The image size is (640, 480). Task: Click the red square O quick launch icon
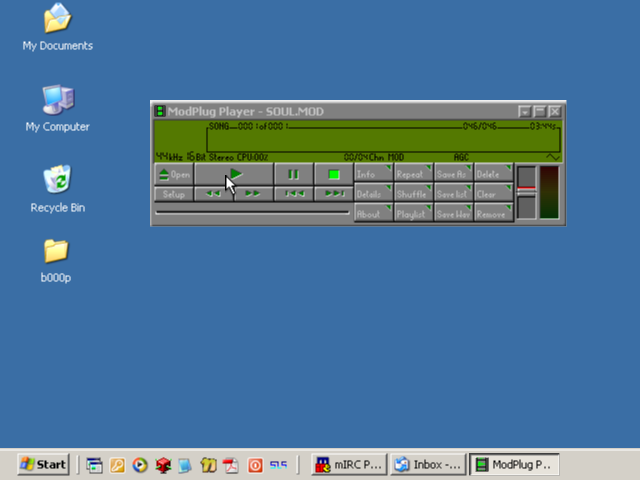click(x=256, y=465)
